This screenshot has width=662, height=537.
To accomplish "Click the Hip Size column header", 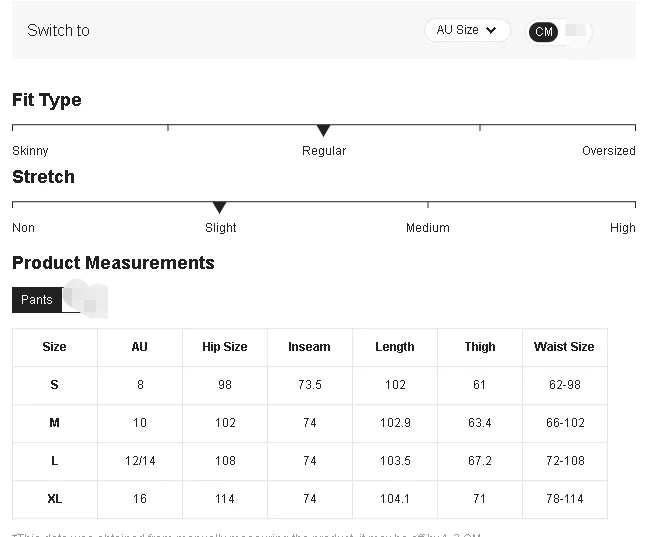I will (x=224, y=347).
